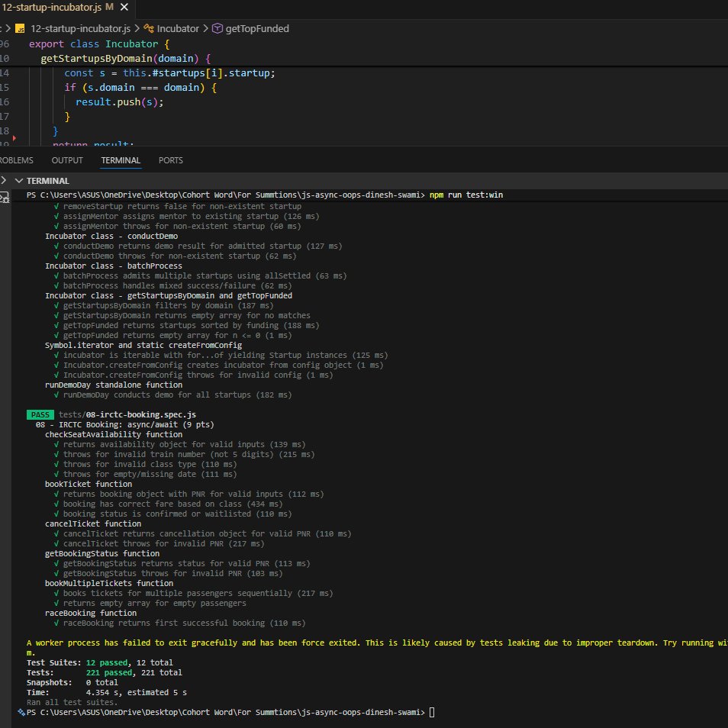
Task: Click 'getBookingStatus function' heading in terminal
Action: tap(102, 553)
